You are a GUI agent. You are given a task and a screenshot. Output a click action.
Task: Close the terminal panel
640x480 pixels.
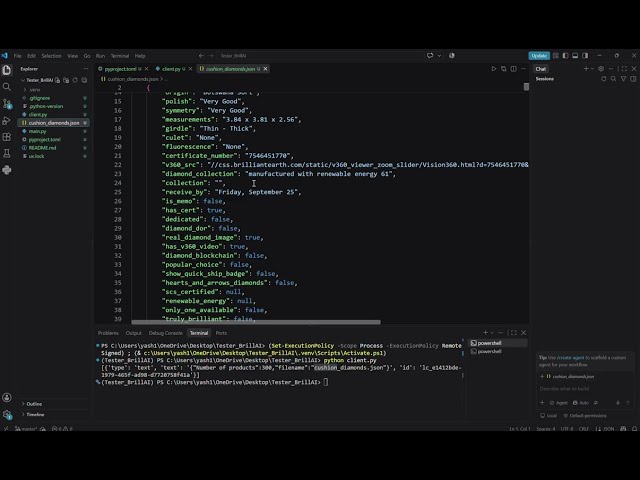click(524, 333)
